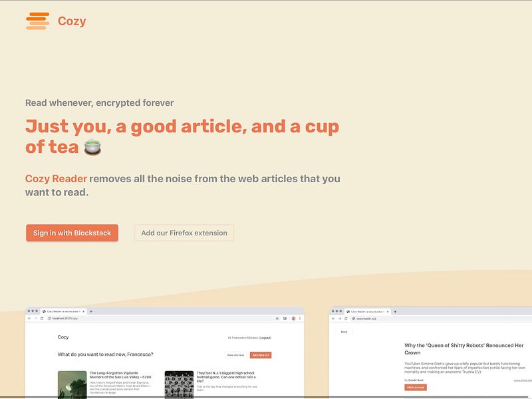
Task: Open 'They lost N.J.'s biggest high school' article
Action: click(226, 377)
